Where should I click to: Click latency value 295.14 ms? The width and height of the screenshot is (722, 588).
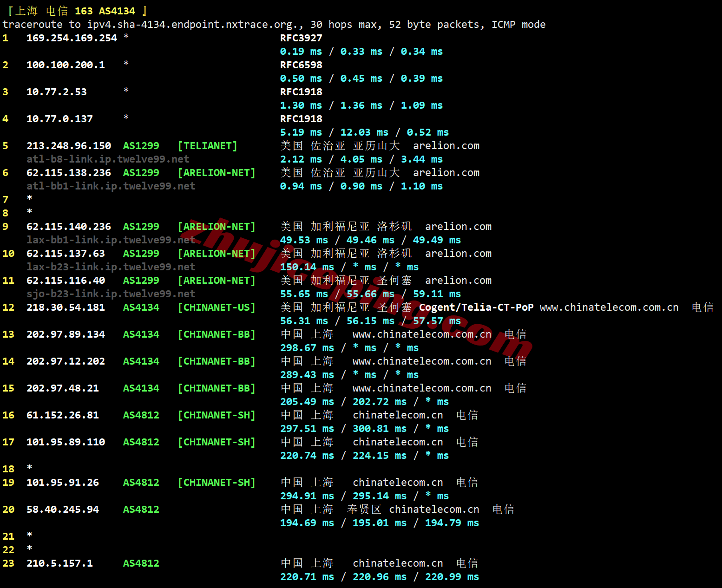(x=380, y=496)
